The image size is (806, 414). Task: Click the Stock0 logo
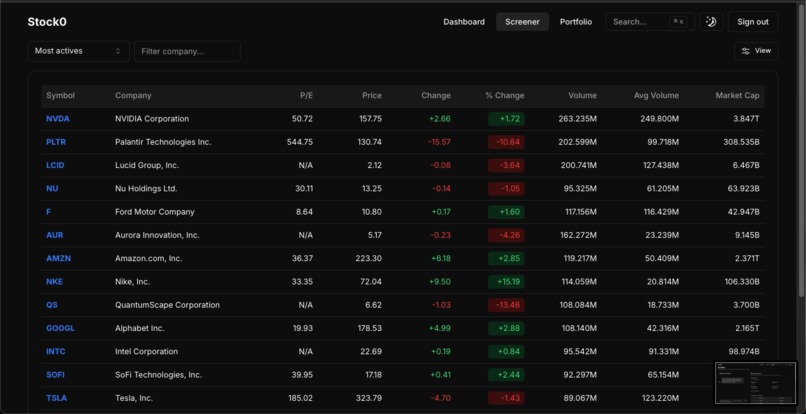[47, 22]
